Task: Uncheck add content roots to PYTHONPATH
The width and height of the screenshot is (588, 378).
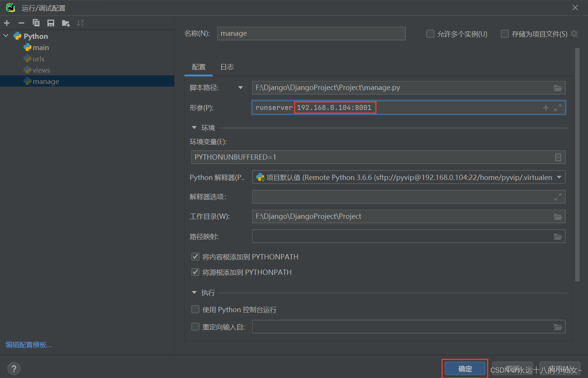Action: (195, 257)
